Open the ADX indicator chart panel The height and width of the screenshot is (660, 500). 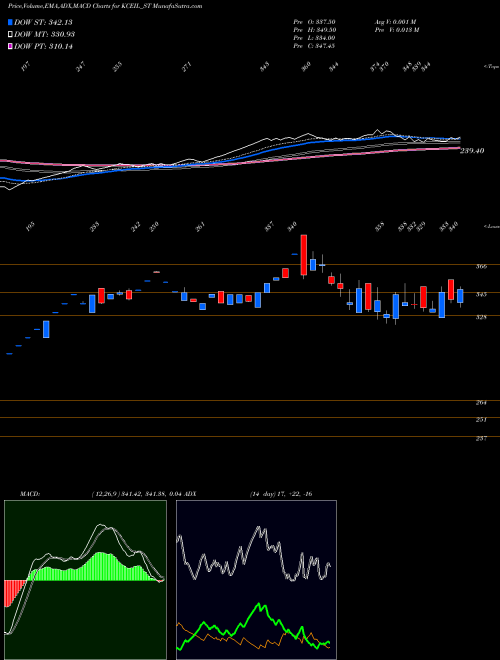pyautogui.click(x=256, y=580)
